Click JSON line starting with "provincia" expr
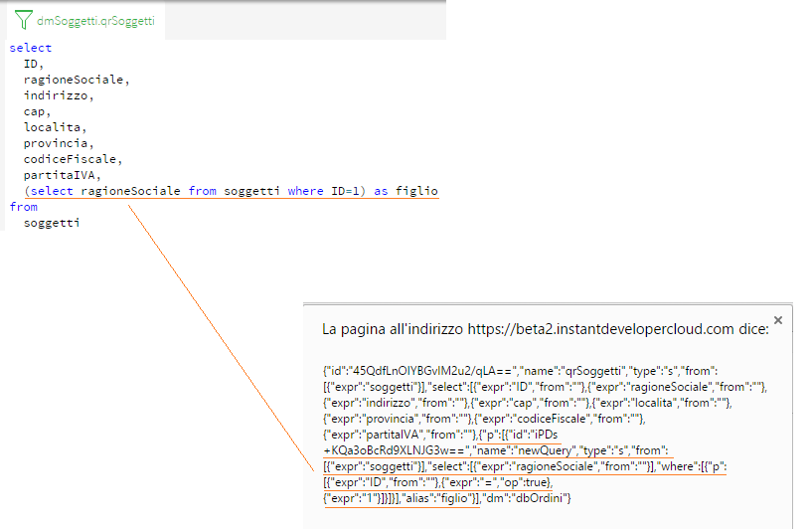The image size is (812, 529). pos(484,419)
